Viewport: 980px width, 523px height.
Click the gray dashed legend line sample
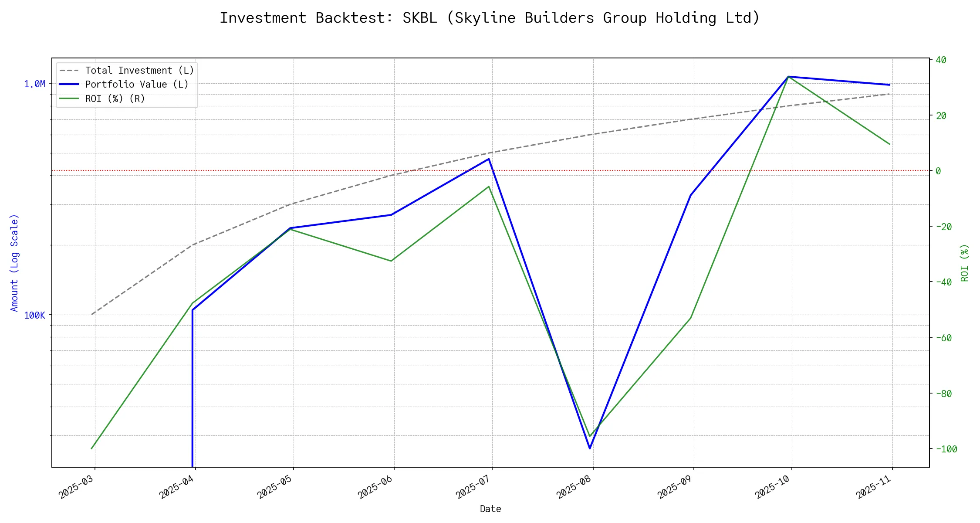69,70
